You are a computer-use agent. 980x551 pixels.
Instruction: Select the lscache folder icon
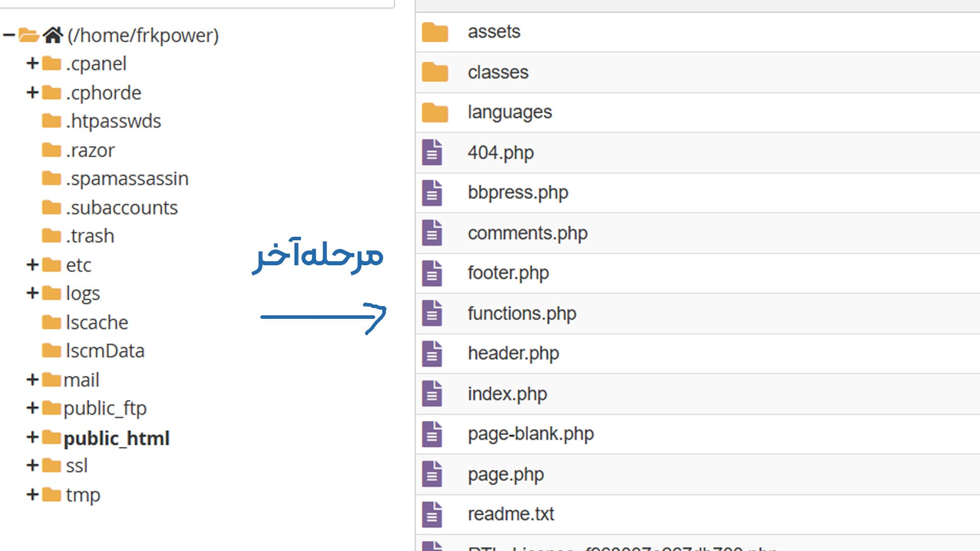tap(52, 322)
